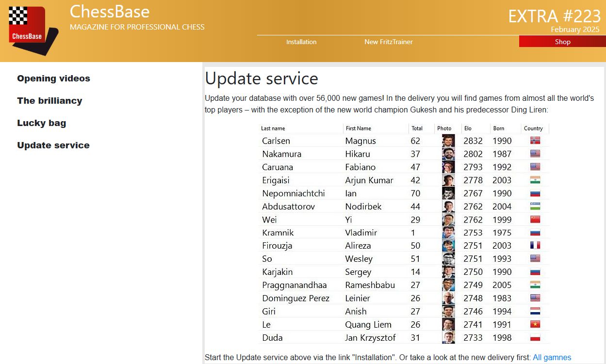Image resolution: width=606 pixels, height=364 pixels.
Task: Open the New FritzTrainer menu item
Action: point(388,42)
